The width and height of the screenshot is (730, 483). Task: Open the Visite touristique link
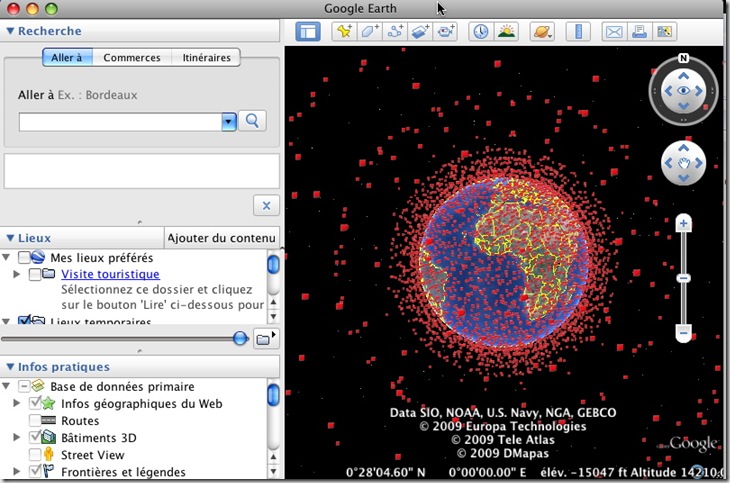110,274
